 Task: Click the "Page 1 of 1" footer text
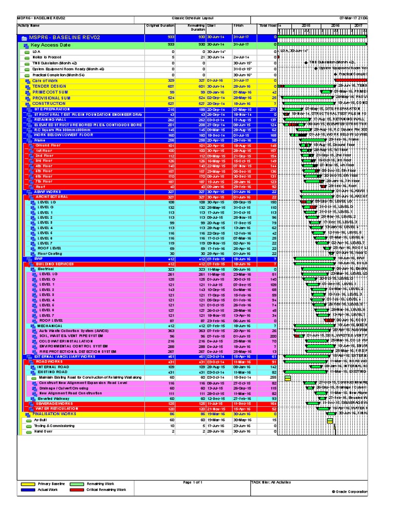click(x=192, y=483)
